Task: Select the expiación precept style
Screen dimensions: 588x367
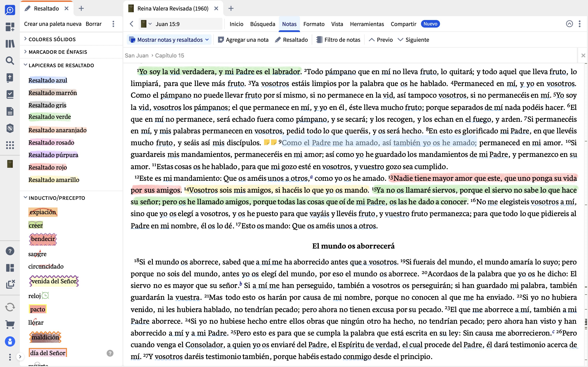Action: 43,212
